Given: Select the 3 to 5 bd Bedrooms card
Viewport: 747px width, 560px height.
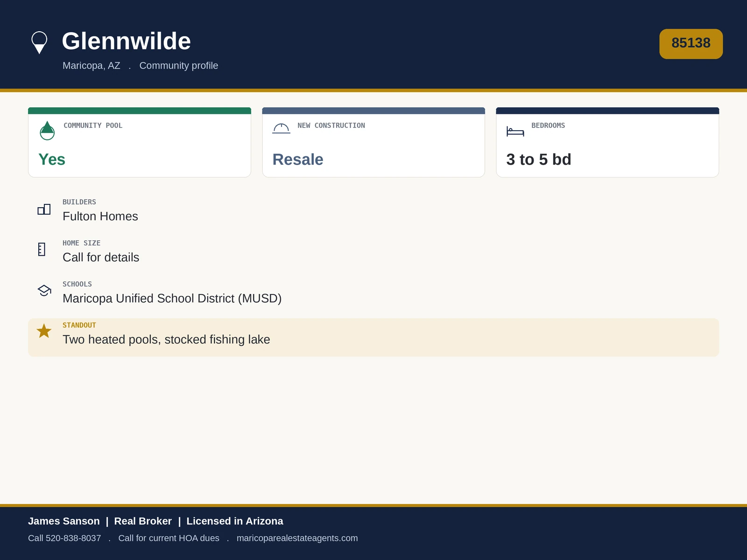Looking at the screenshot, I should pos(607,142).
